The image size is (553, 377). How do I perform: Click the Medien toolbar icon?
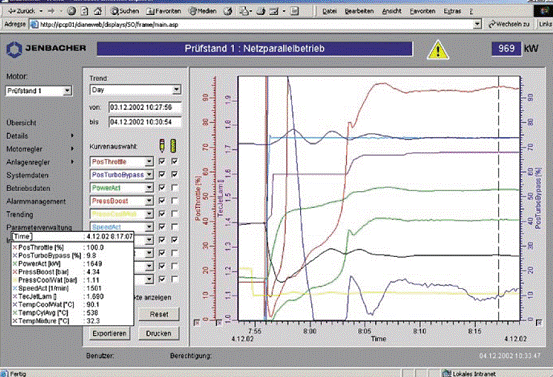(203, 11)
